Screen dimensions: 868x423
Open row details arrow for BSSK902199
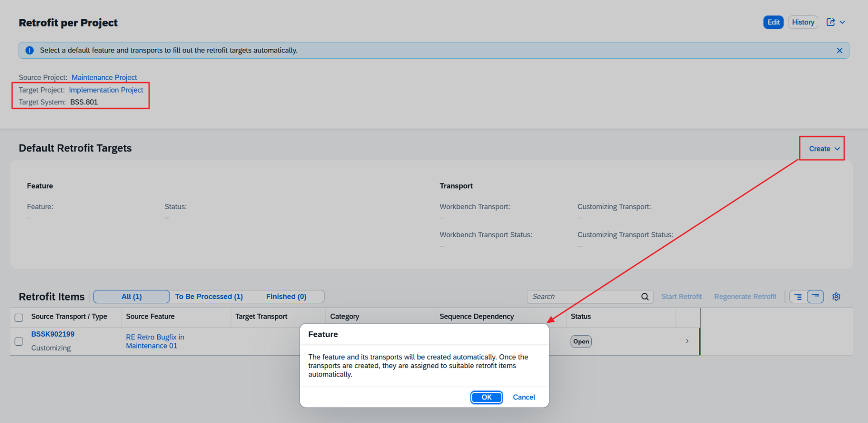687,341
